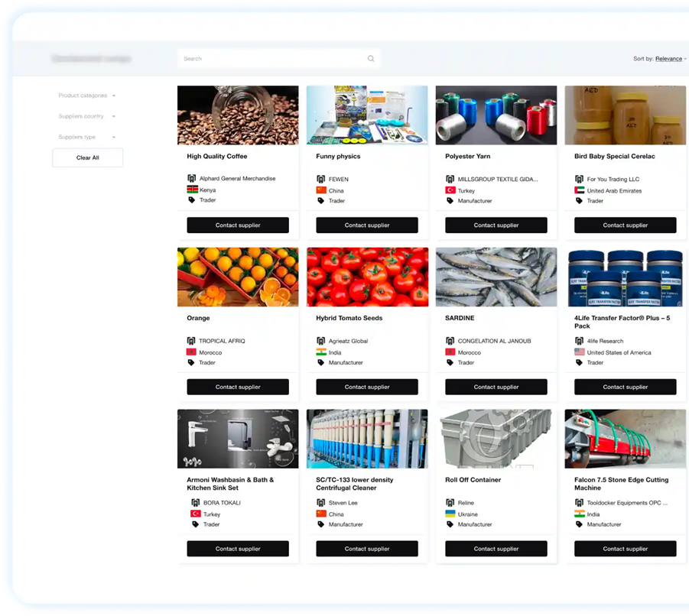This screenshot has width=689, height=616.
Task: Click the search magnifier icon
Action: [371, 59]
